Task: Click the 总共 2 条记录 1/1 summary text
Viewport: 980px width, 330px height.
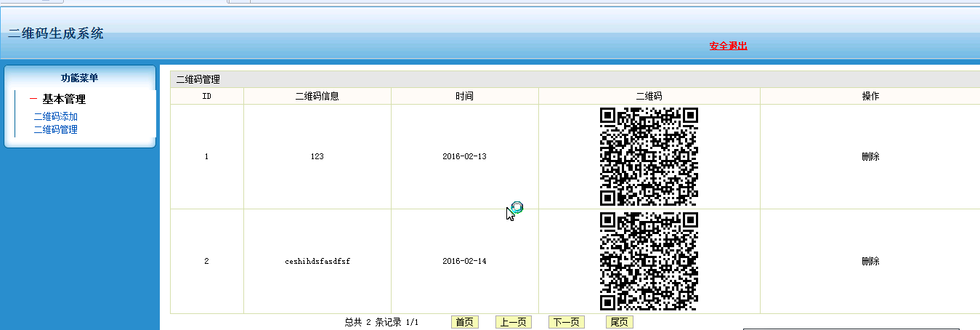Action: pyautogui.click(x=381, y=322)
